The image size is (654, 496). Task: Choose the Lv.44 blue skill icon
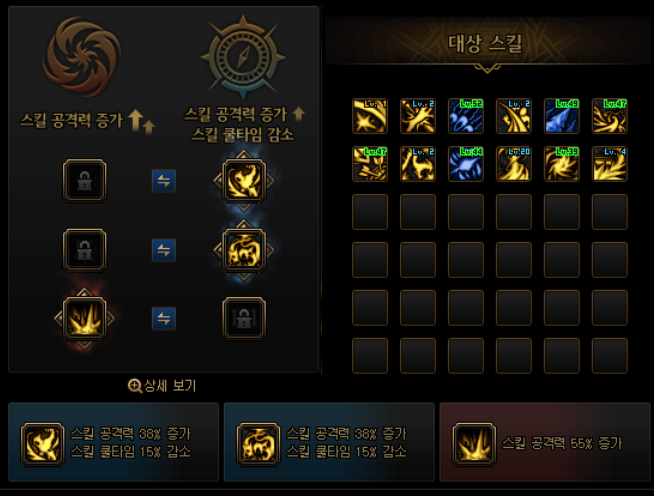pos(465,164)
